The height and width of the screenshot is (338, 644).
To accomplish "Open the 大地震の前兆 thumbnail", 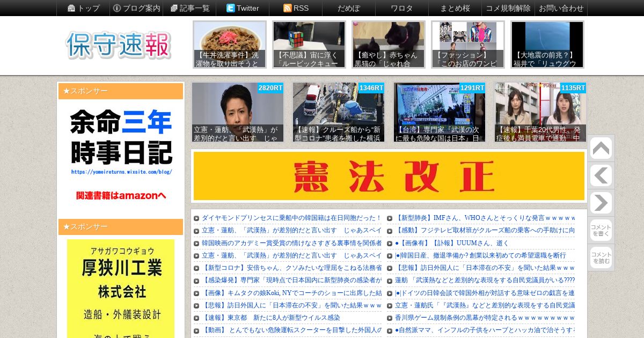I will (547, 45).
